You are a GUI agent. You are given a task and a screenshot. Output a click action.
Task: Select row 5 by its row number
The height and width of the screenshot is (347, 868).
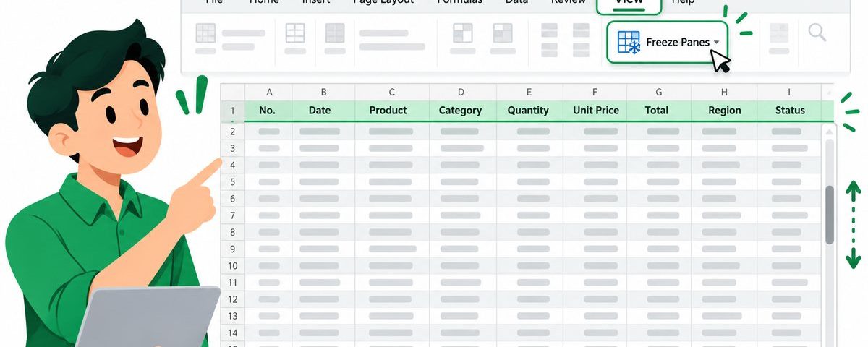coord(233,181)
